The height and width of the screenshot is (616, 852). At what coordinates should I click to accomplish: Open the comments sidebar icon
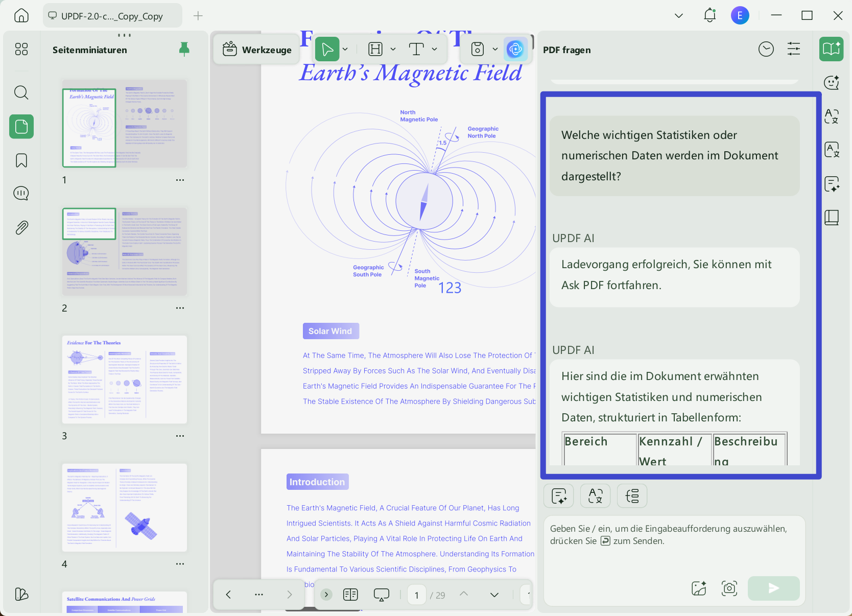click(x=21, y=193)
